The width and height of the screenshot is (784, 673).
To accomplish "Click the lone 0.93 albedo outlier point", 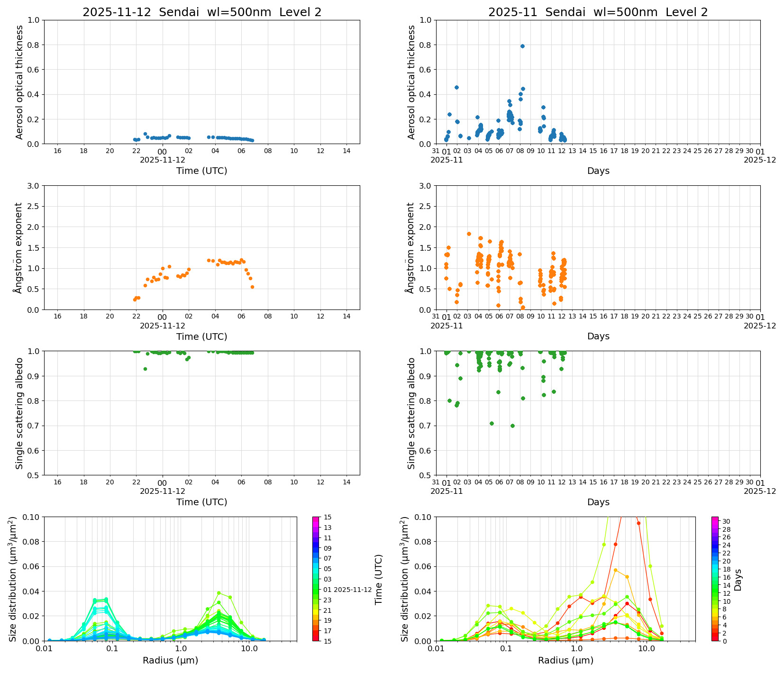I will click(145, 368).
